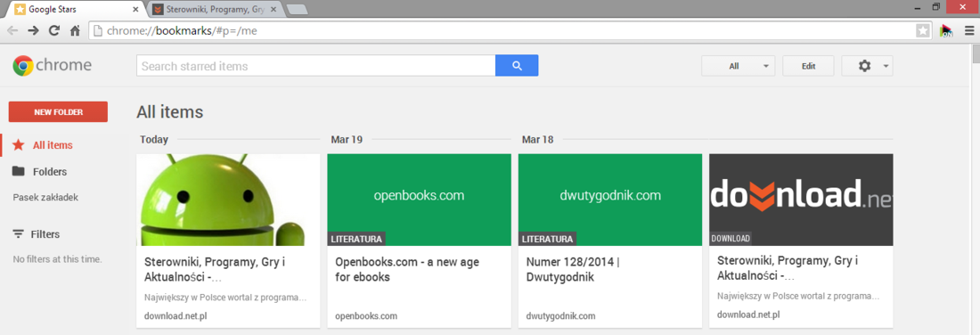This screenshot has width=980, height=335.
Task: Click LITERATURA tag on openbooks.com card
Action: click(356, 239)
